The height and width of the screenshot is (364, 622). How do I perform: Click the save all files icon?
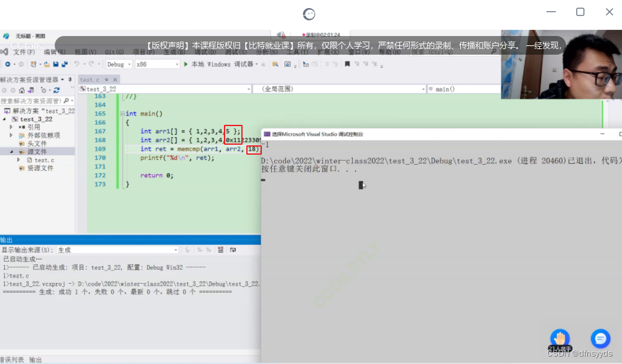click(x=65, y=64)
